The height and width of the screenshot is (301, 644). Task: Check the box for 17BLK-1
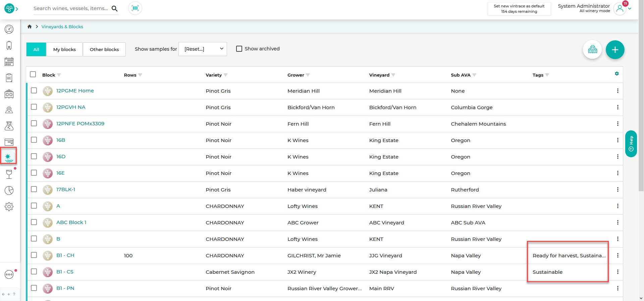click(34, 189)
